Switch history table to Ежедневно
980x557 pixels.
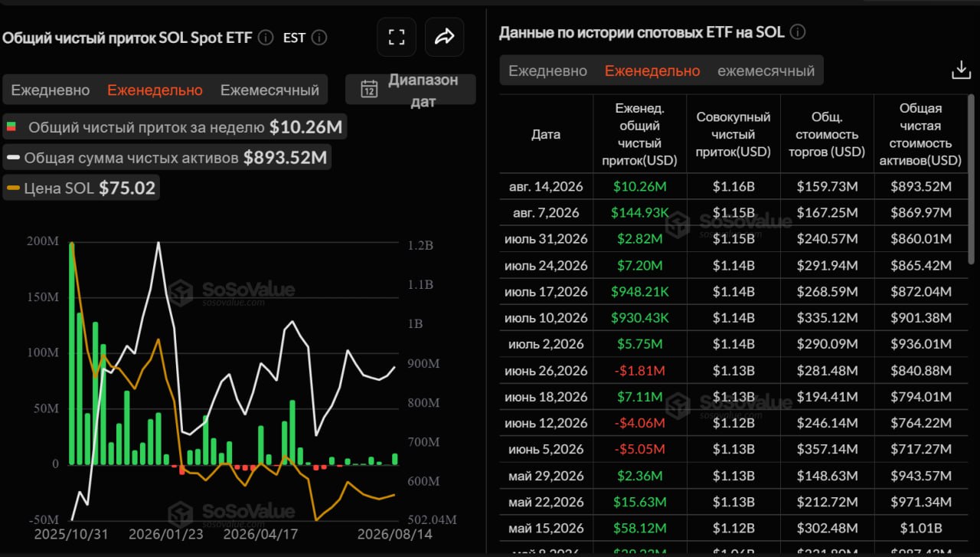coord(548,70)
